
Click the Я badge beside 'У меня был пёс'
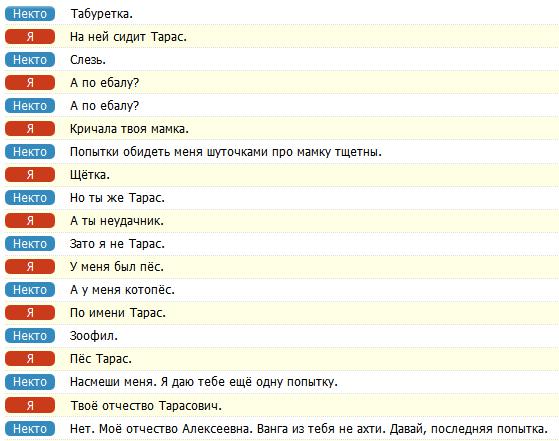click(x=30, y=267)
